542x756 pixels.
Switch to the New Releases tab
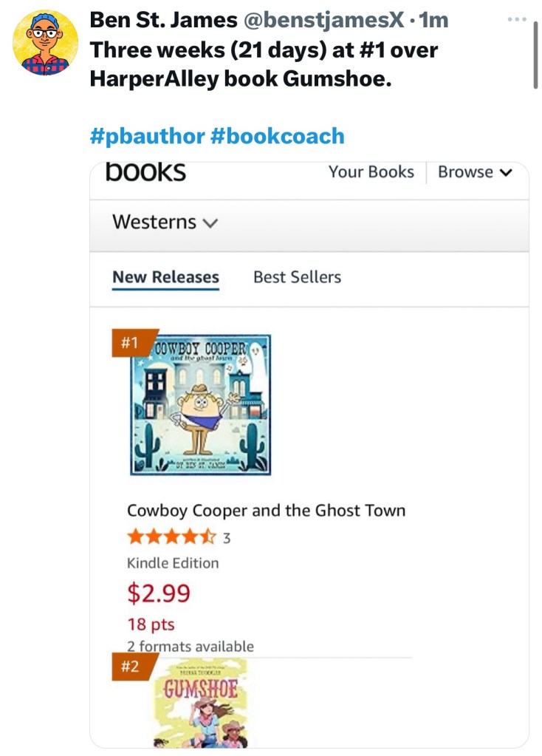click(x=165, y=277)
